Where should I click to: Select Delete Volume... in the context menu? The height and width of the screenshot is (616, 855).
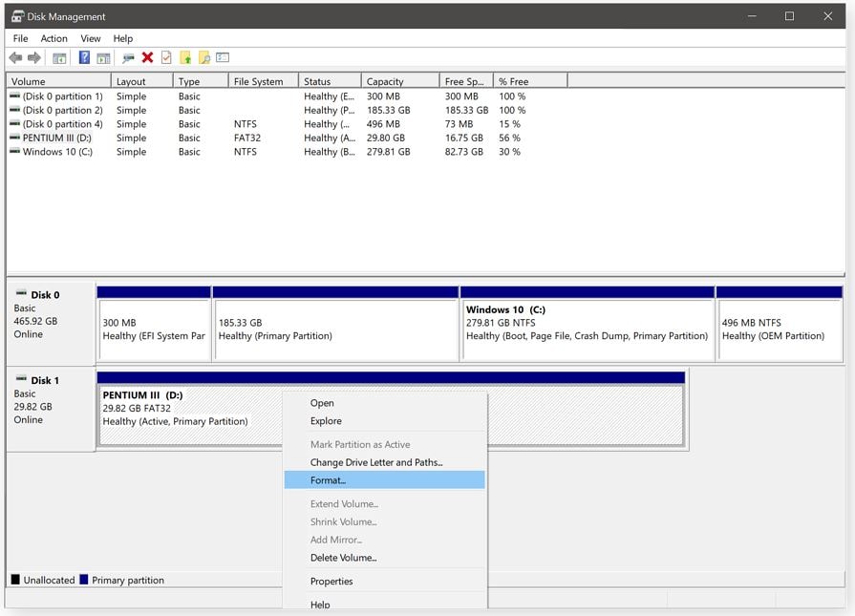pos(384,558)
